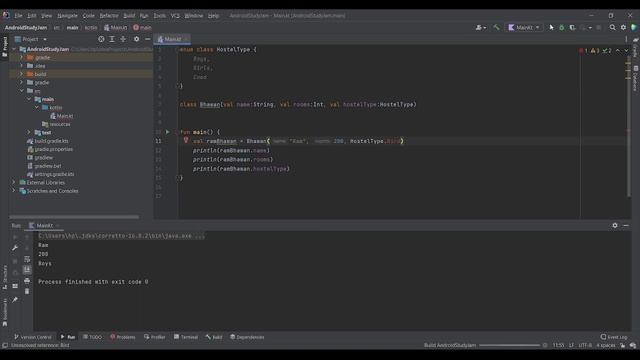
Task: Expand the build folder
Action: pos(21,74)
